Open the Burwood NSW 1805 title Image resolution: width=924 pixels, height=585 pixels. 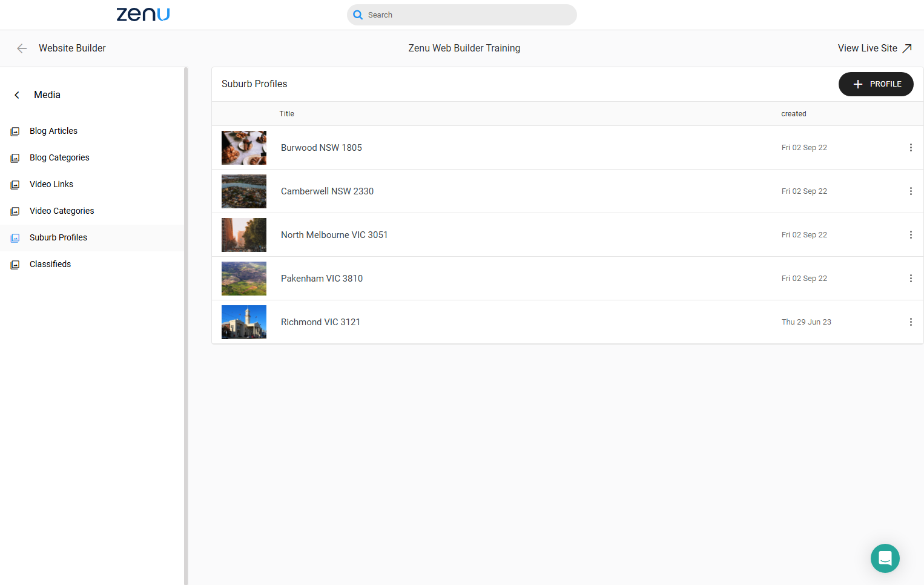point(322,148)
